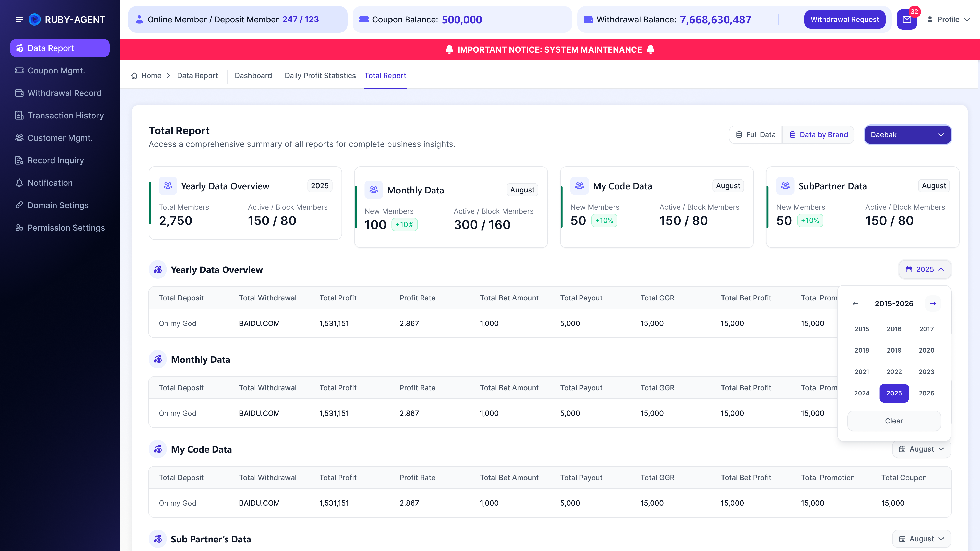Open the mail inbox icon with 32 badge
This screenshot has height=551, width=980.
click(x=907, y=19)
